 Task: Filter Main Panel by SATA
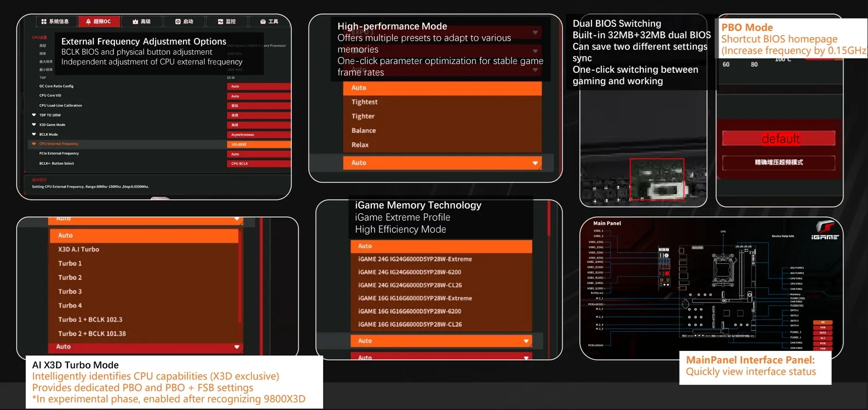point(823,333)
